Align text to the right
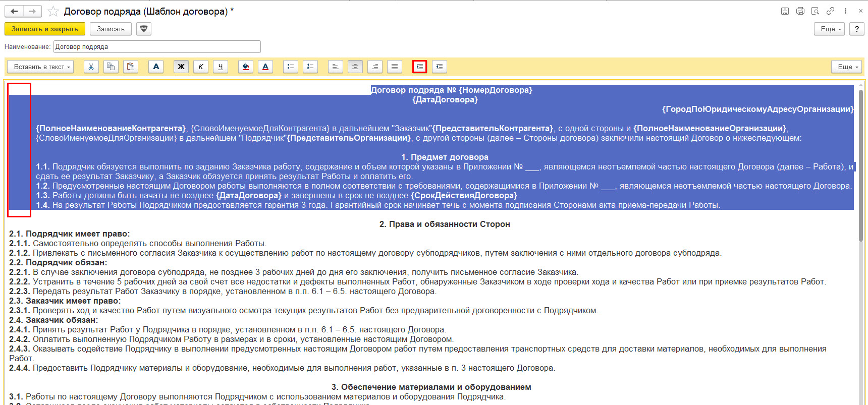Image resolution: width=868 pixels, height=405 pixels. (x=375, y=67)
